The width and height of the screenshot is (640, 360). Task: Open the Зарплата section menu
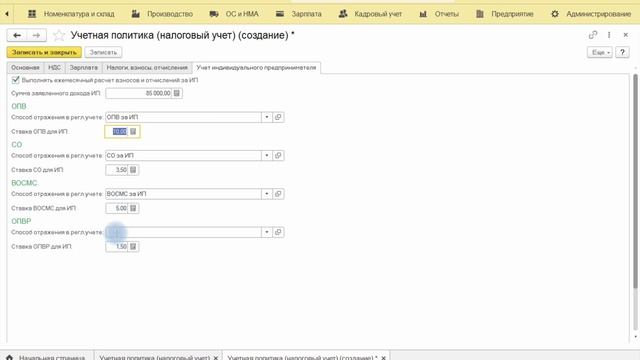[x=298, y=14]
